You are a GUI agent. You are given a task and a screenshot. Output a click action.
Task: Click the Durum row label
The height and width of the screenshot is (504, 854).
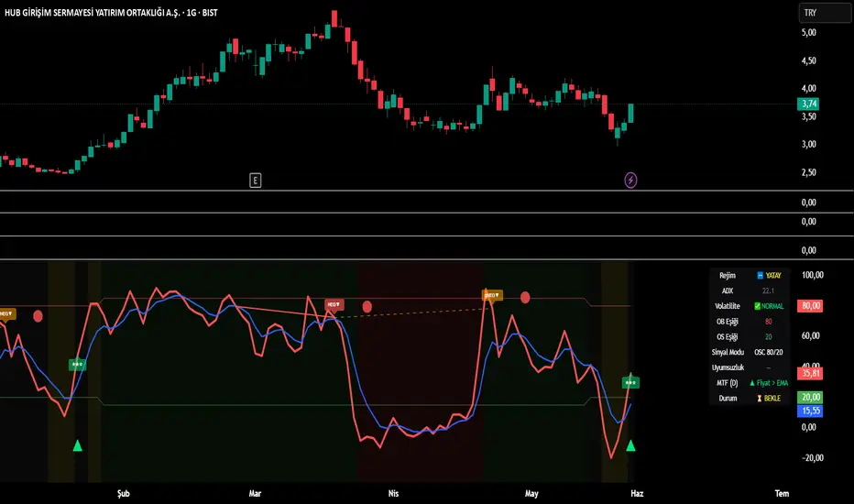tap(728, 399)
